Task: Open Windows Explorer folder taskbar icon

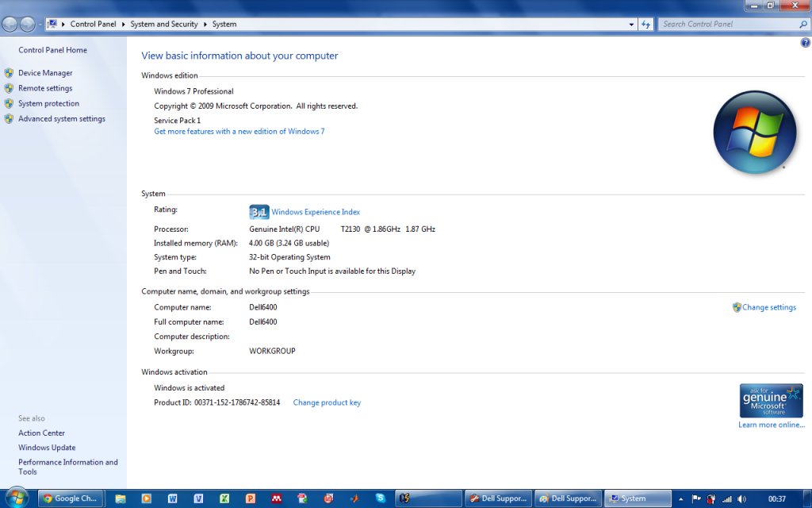Action: tap(121, 498)
